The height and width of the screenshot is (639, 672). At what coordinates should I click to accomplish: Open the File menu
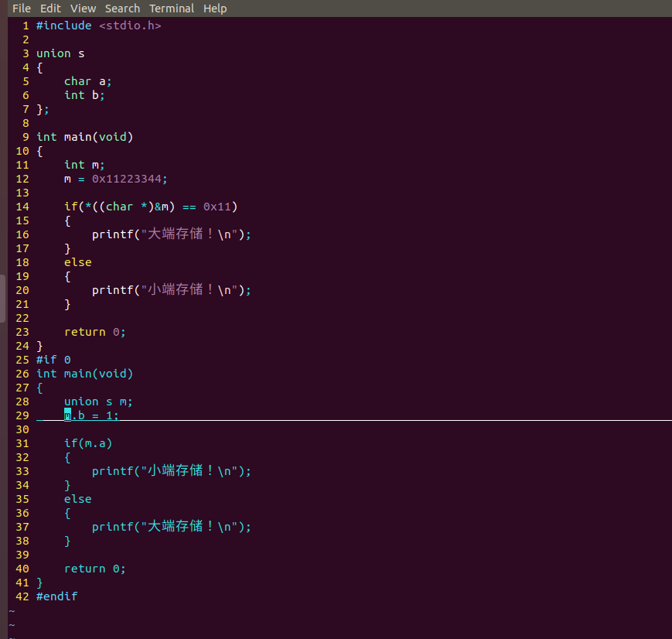point(22,9)
